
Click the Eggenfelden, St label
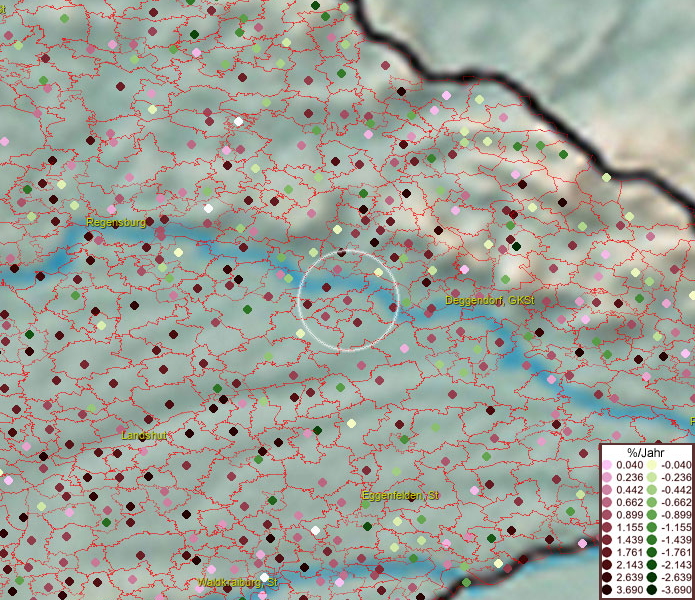point(400,496)
